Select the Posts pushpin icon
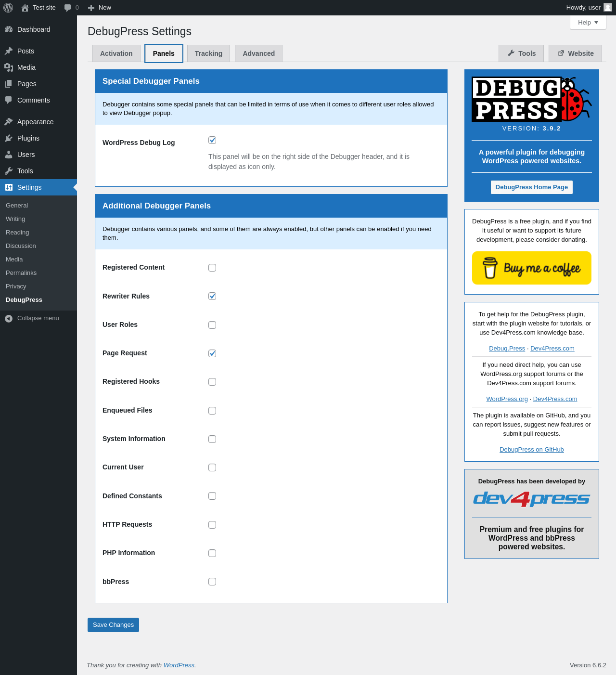 [9, 51]
